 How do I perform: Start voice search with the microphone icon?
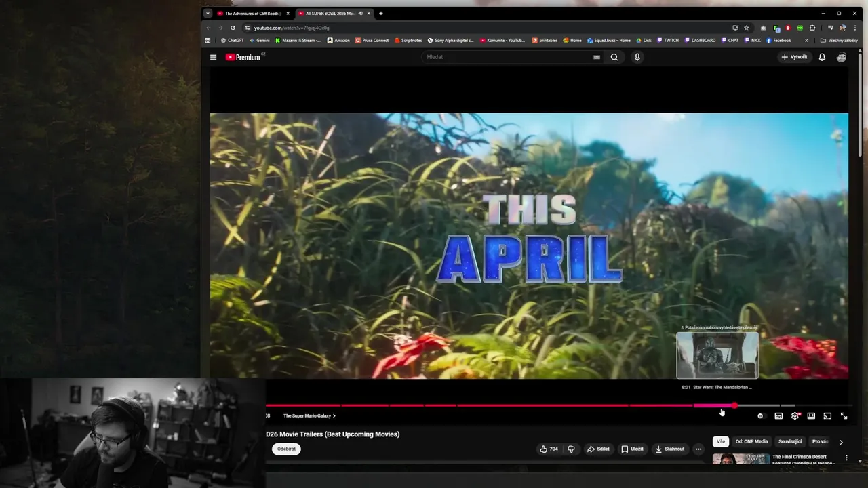point(637,57)
